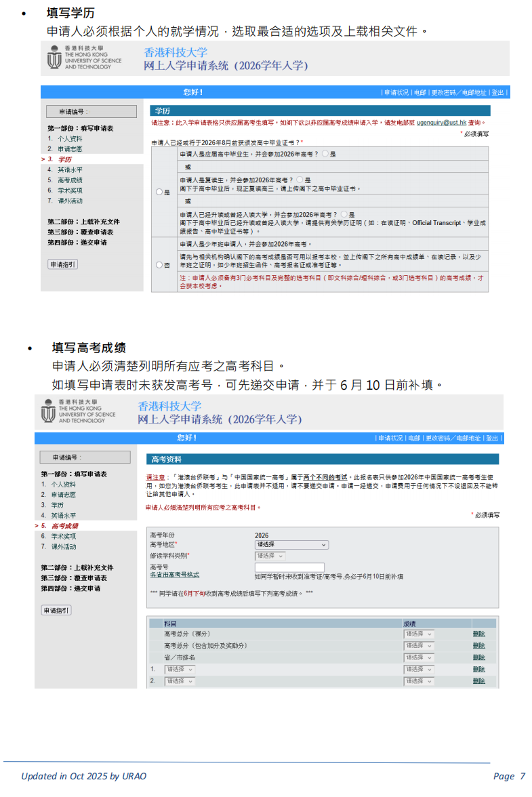Open the 高考地区 dropdown
The image size is (532, 797).
pyautogui.click(x=291, y=545)
